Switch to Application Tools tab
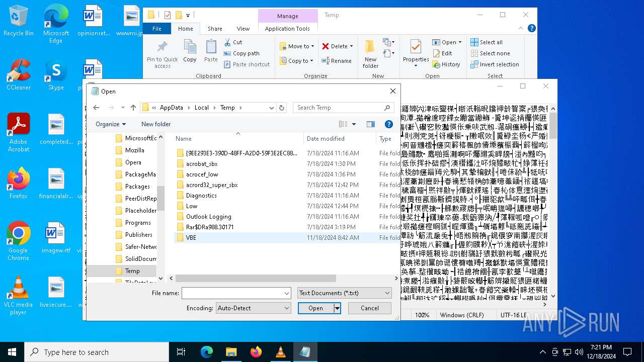 (287, 29)
